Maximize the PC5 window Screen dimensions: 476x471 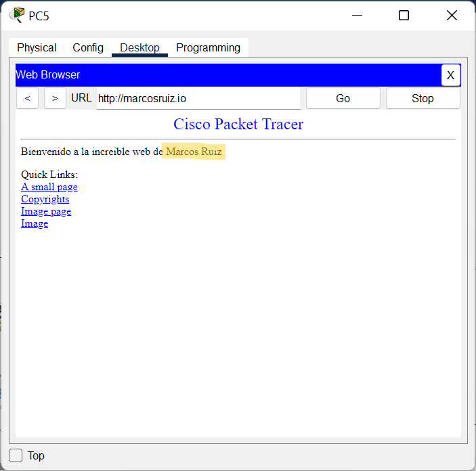[x=404, y=15]
